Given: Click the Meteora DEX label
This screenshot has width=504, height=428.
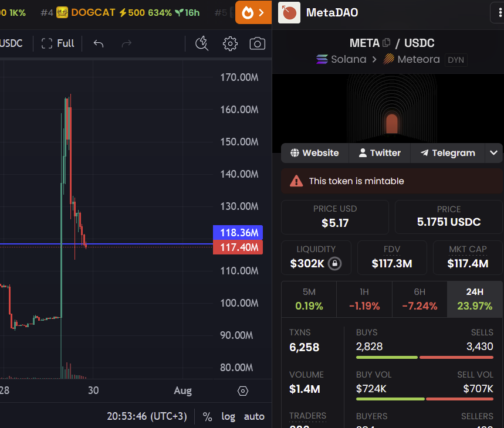Looking at the screenshot, I should 418,59.
